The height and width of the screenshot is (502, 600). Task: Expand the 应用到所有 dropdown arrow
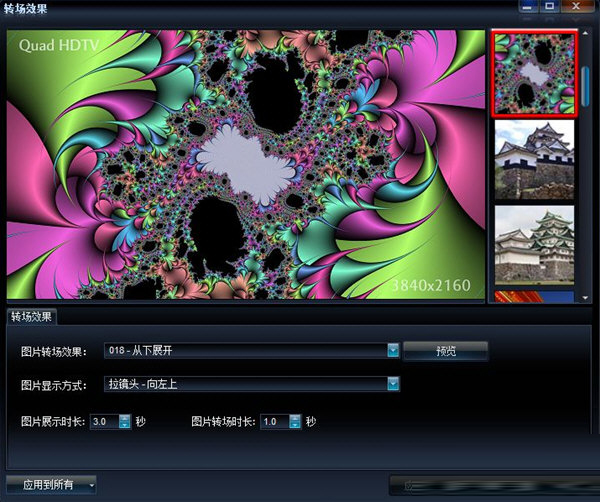click(x=92, y=485)
